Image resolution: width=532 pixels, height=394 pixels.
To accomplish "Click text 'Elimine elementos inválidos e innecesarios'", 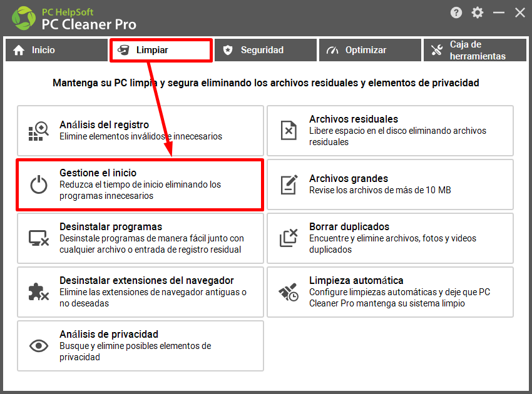I will click(141, 136).
